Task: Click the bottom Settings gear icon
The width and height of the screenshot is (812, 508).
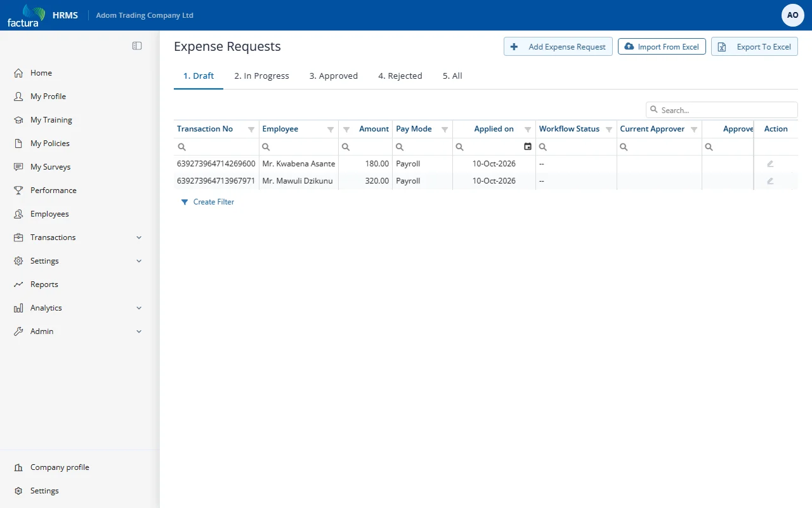Action: click(18, 491)
